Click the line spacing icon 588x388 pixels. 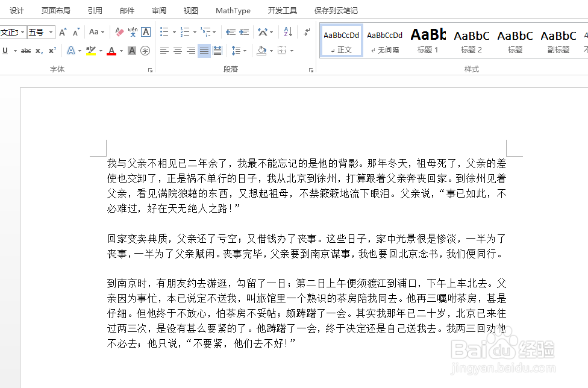[x=236, y=51]
